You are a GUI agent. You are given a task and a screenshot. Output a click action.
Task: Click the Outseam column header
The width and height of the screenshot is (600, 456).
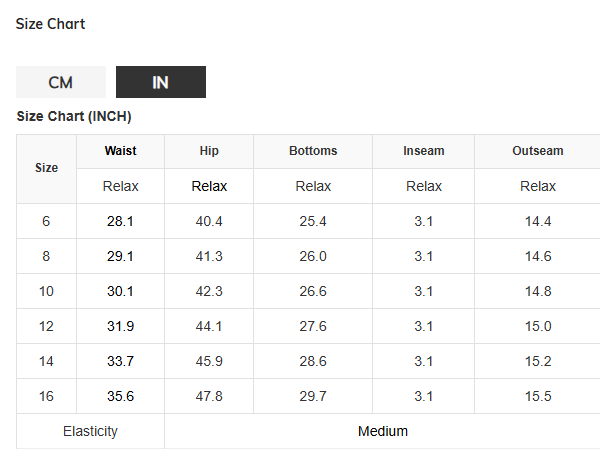[537, 151]
